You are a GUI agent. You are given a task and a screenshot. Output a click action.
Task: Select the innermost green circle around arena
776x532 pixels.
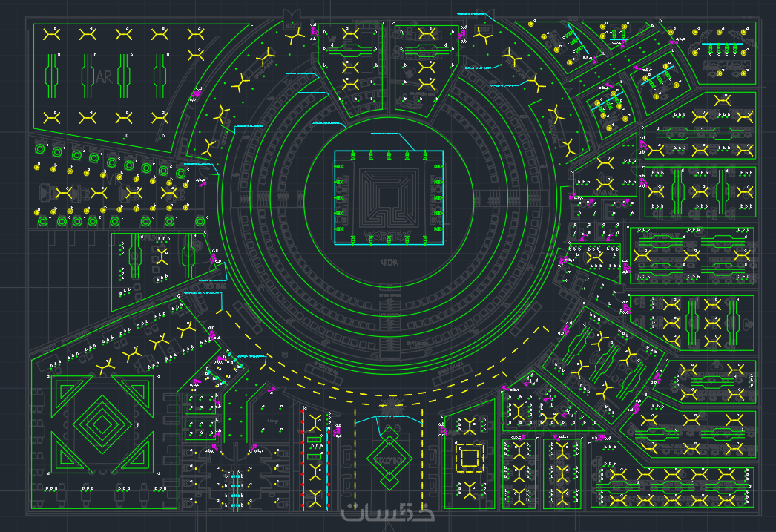click(389, 203)
